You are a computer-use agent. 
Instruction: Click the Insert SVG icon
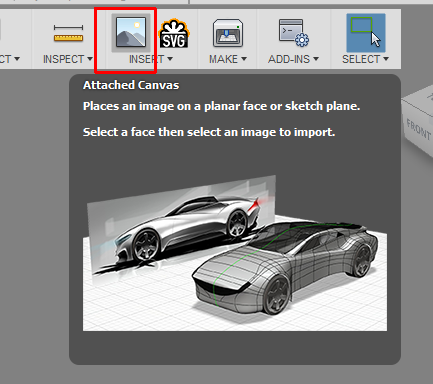174,34
